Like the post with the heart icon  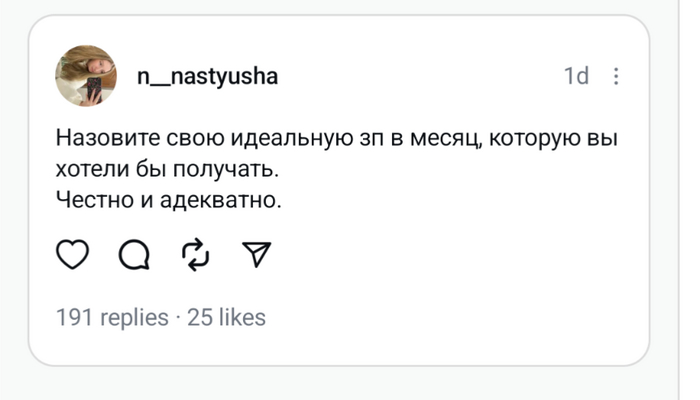(72, 257)
